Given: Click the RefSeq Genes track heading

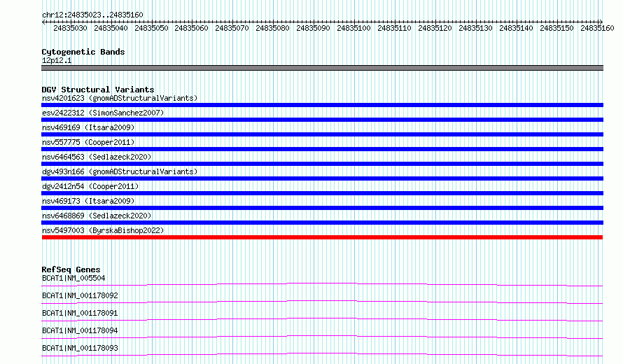Looking at the screenshot, I should coord(71,269).
